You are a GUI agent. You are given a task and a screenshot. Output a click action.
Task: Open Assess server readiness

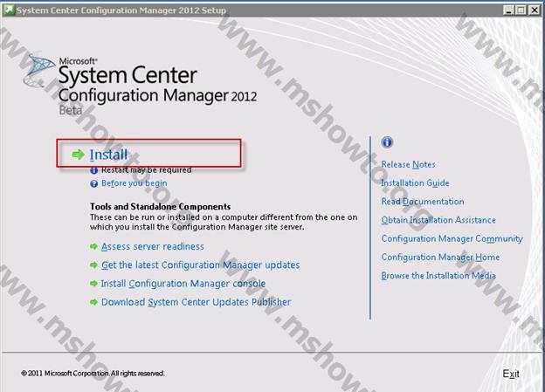[153, 246]
